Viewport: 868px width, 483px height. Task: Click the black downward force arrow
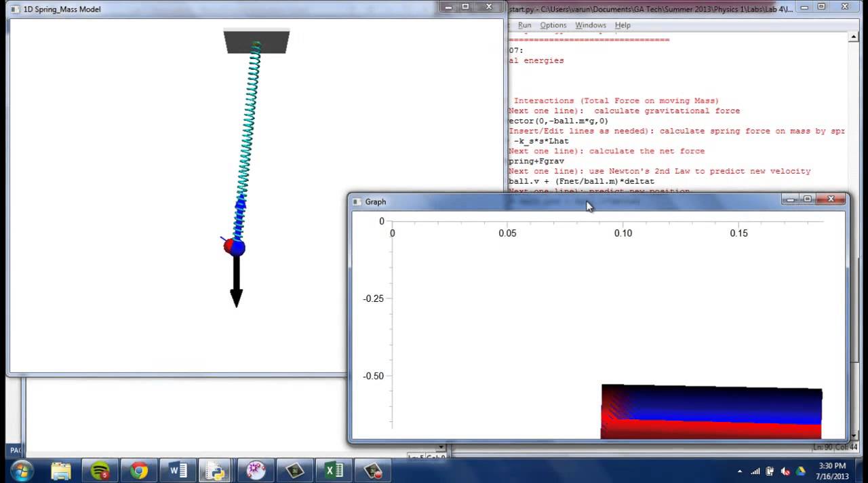point(236,281)
